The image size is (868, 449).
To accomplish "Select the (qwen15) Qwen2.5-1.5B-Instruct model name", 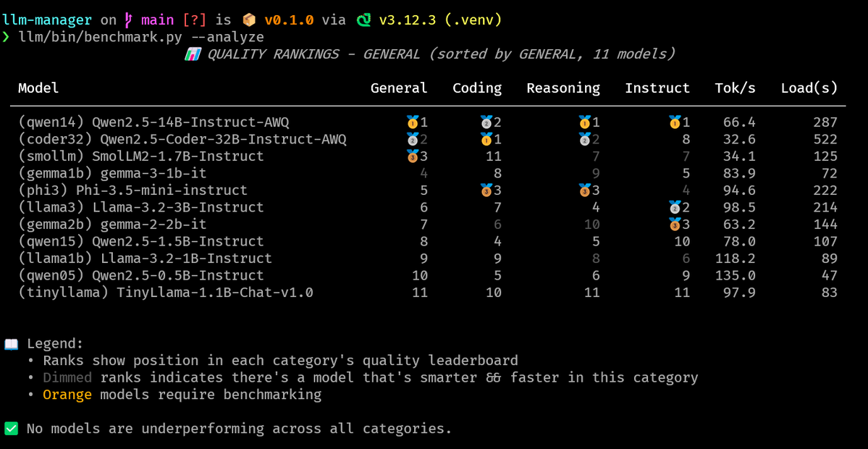I will [x=141, y=241].
